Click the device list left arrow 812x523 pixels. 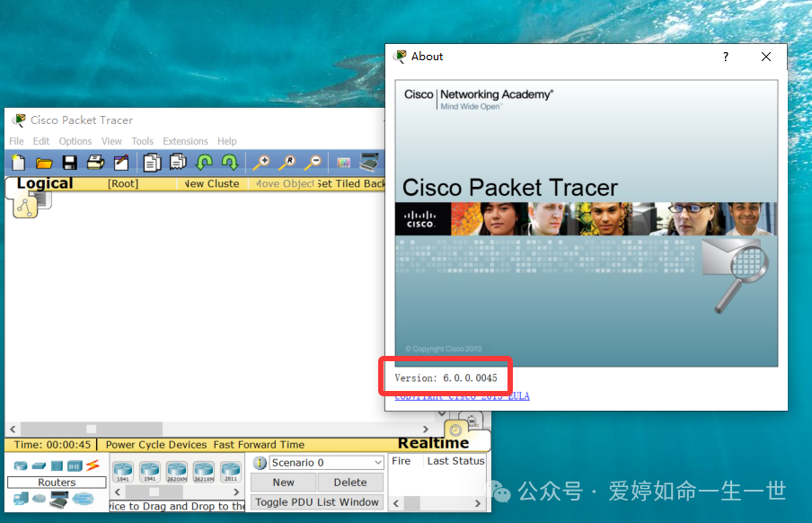[x=118, y=492]
